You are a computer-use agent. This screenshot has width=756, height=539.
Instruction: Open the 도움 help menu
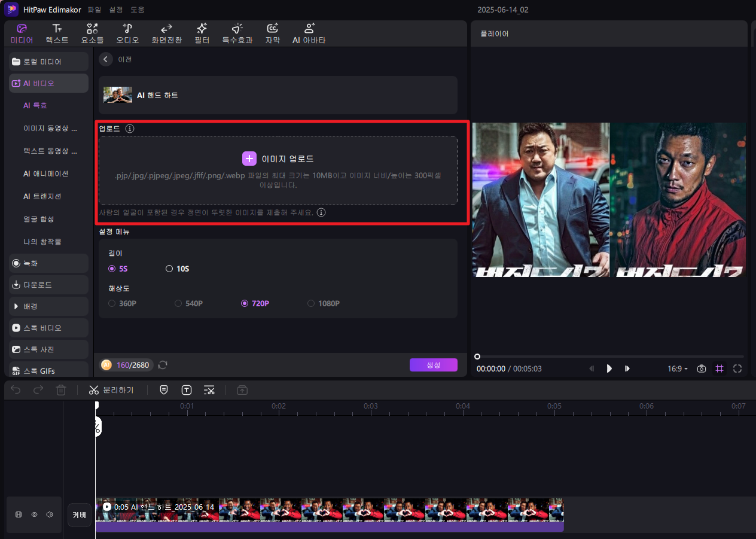pyautogui.click(x=138, y=10)
